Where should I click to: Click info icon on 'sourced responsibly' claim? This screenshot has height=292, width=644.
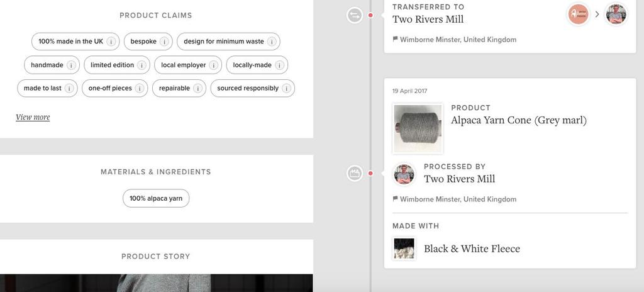(x=286, y=89)
